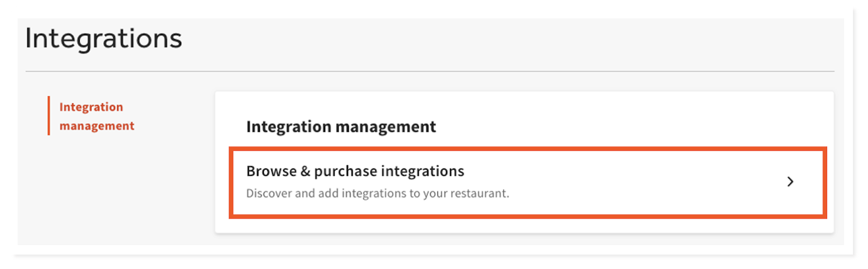Click the Integrations page heading
Image resolution: width=868 pixels, height=269 pixels.
tap(104, 39)
